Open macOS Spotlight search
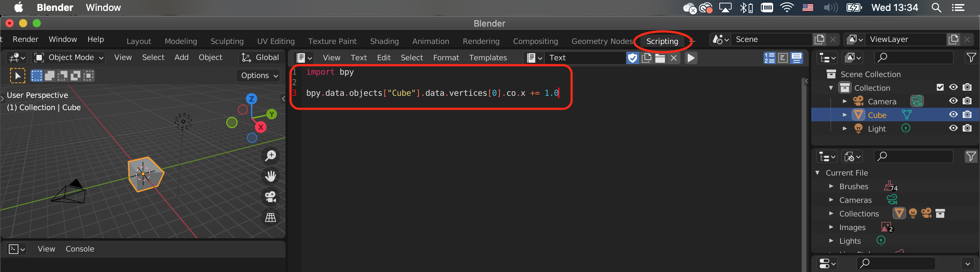980x272 pixels. coord(936,7)
